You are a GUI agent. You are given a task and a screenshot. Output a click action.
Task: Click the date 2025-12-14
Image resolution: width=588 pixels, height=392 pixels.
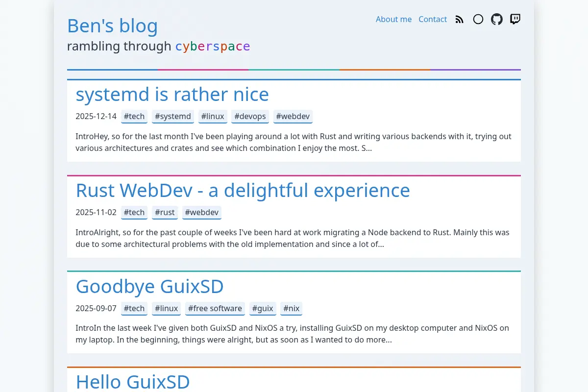(x=96, y=116)
